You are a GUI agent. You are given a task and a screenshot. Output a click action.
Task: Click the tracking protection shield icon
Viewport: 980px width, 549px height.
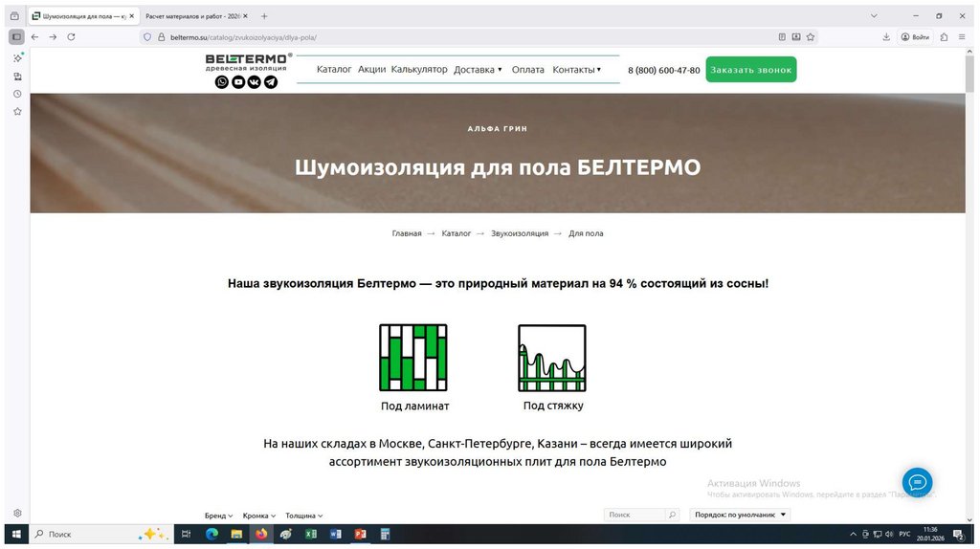click(x=147, y=37)
